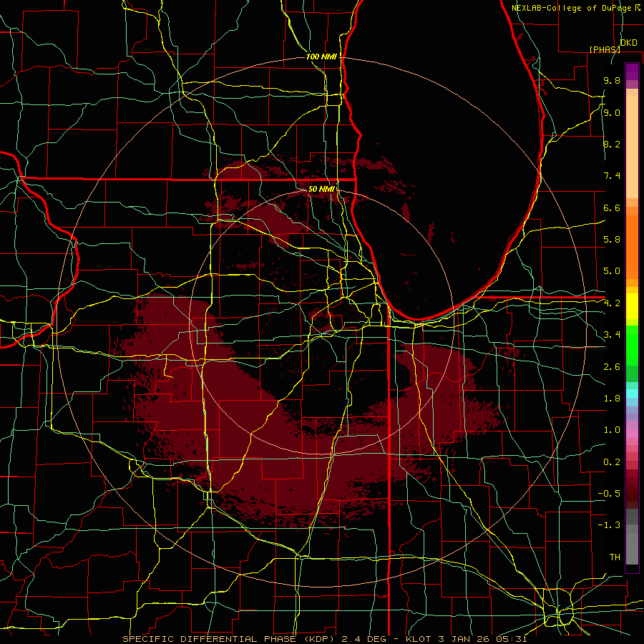Click the TH threshold label on the scale
The width and height of the screenshot is (644, 644).
click(x=615, y=557)
